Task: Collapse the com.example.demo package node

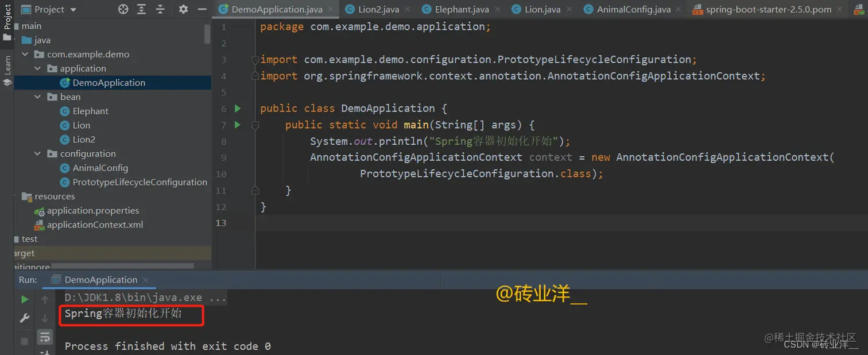Action: point(25,55)
